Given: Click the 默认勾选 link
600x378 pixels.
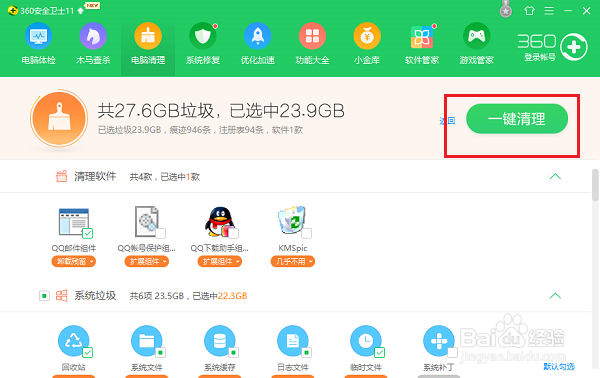Looking at the screenshot, I should click(559, 367).
